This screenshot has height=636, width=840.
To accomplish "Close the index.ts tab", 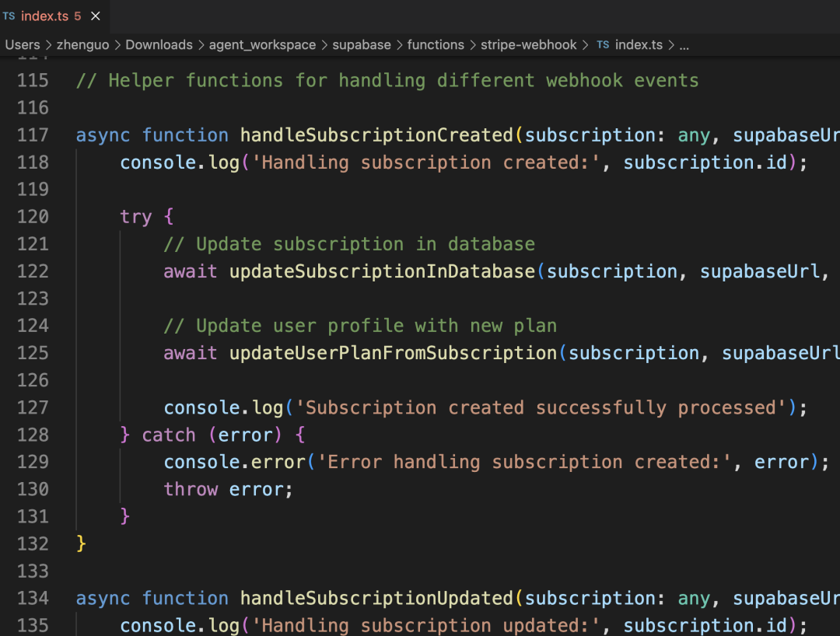I will 96,16.
